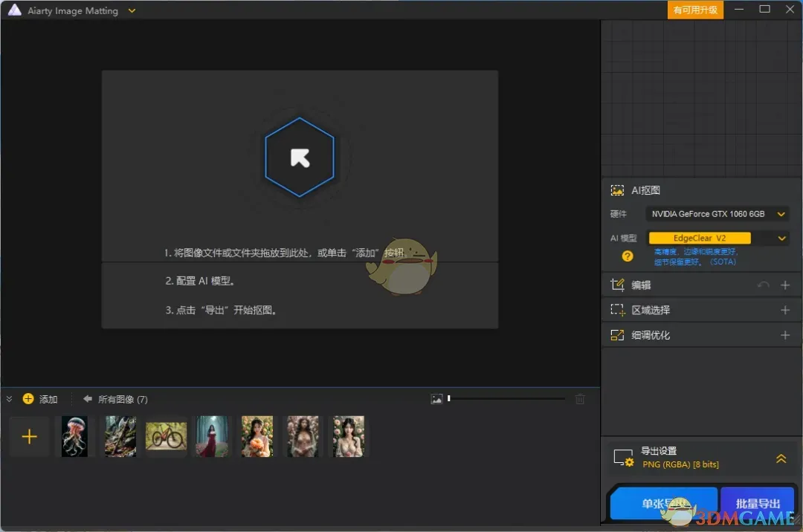
Task: Click the 有可用升级 upgrade button
Action: 695,10
